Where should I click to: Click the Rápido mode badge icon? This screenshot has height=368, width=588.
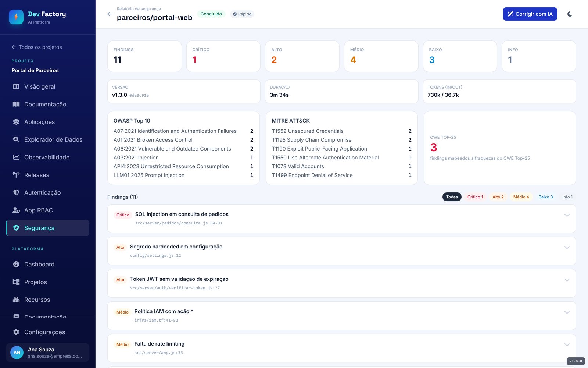pos(235,14)
